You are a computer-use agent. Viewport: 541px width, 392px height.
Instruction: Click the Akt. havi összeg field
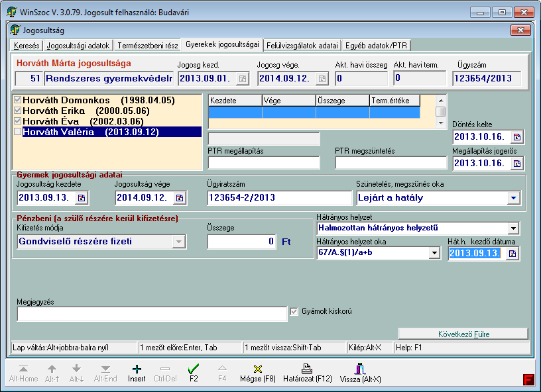tap(361, 79)
